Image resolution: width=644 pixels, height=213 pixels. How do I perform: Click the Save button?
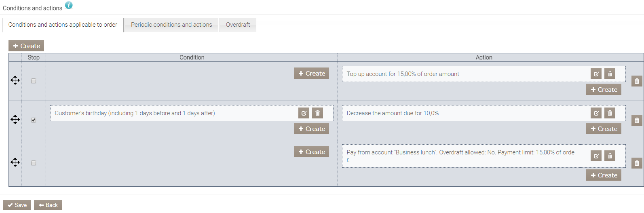pos(17,205)
